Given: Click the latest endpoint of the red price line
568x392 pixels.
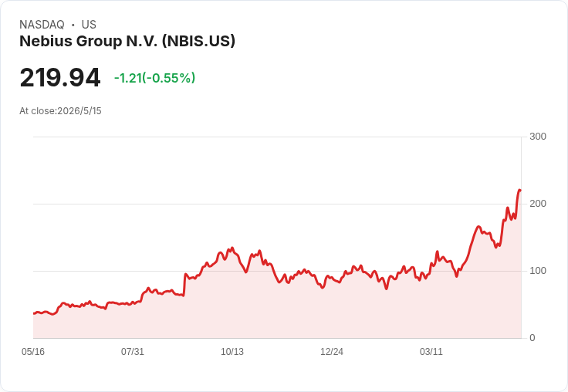Looking at the screenshot, I should (520, 190).
